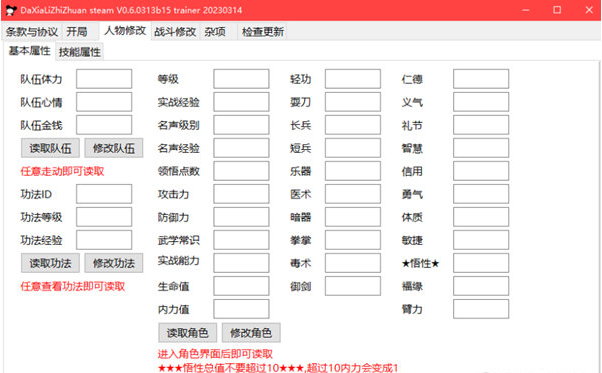Focus the 勇气 text box
602x373 pixels.
click(481, 194)
